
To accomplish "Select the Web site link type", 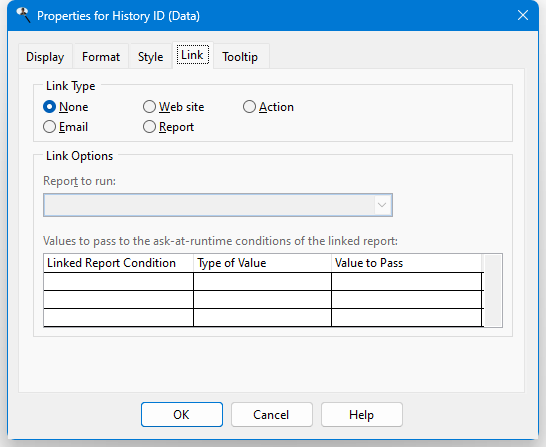I will [x=174, y=107].
